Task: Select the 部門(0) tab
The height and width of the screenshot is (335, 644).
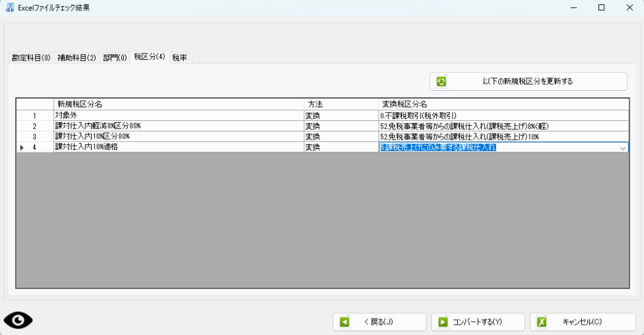Action: tap(115, 58)
